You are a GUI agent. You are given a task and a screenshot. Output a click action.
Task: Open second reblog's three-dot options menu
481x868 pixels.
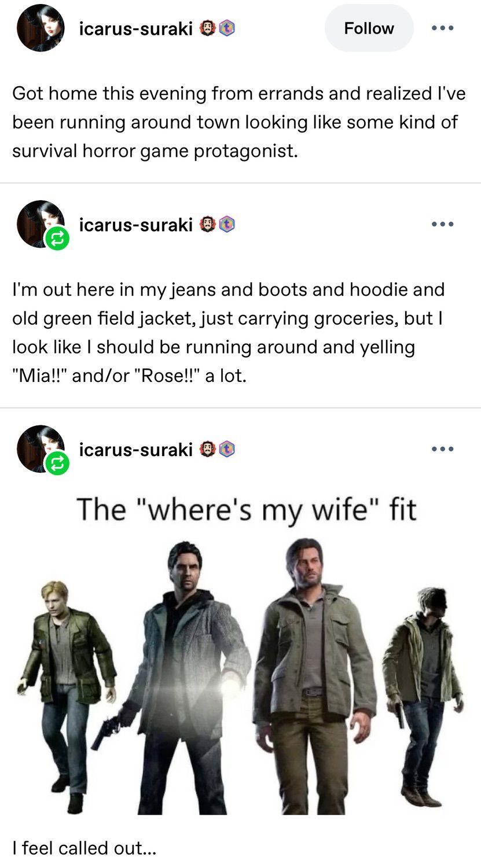443,224
